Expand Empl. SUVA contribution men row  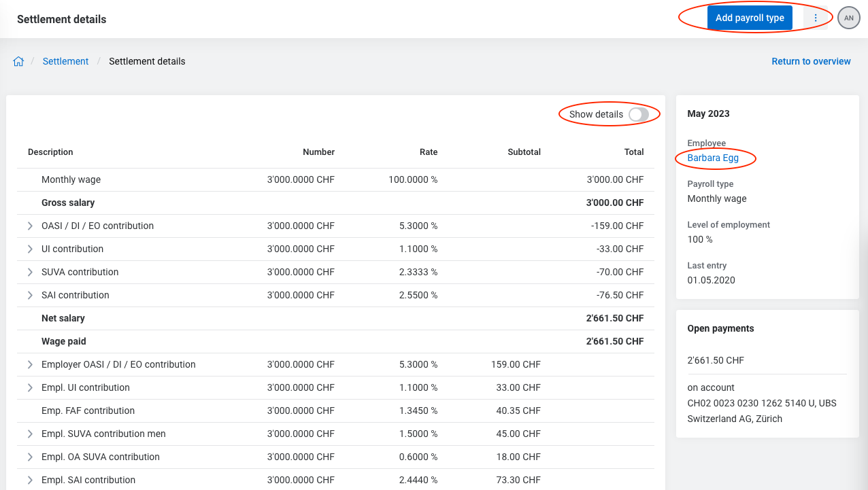30,434
